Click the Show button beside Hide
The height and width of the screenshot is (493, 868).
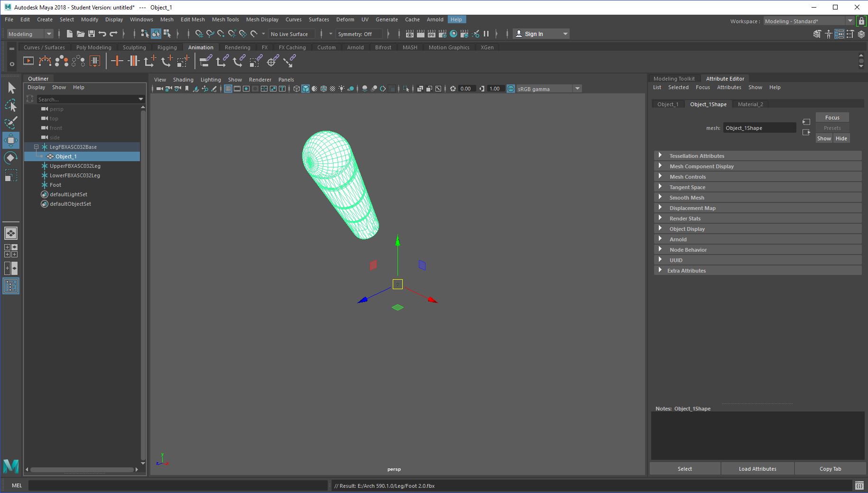point(824,138)
